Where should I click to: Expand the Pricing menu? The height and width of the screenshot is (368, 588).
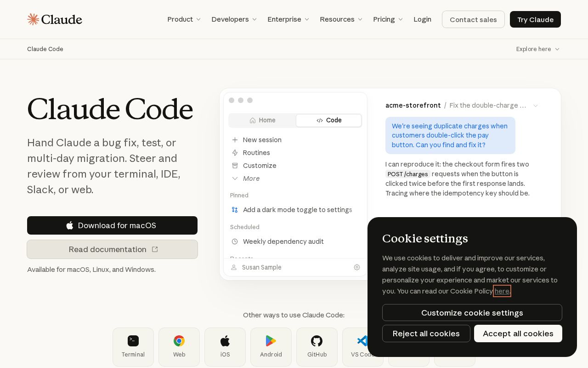coord(388,19)
